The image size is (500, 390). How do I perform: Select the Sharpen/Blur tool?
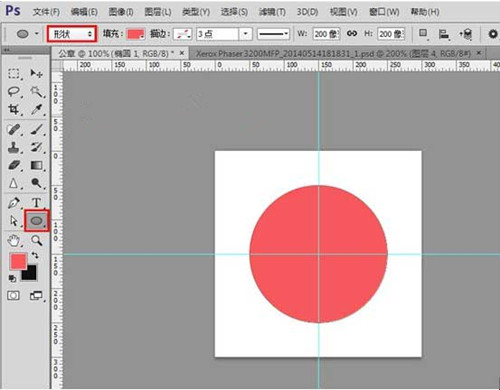point(13,183)
